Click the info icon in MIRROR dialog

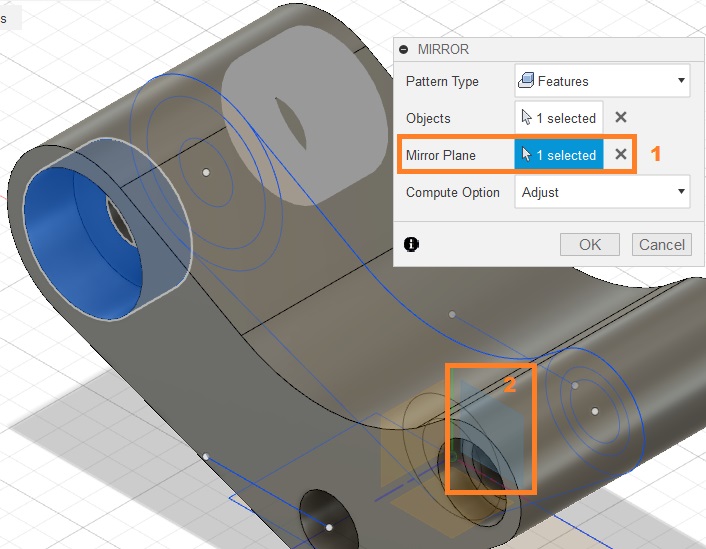(411, 245)
